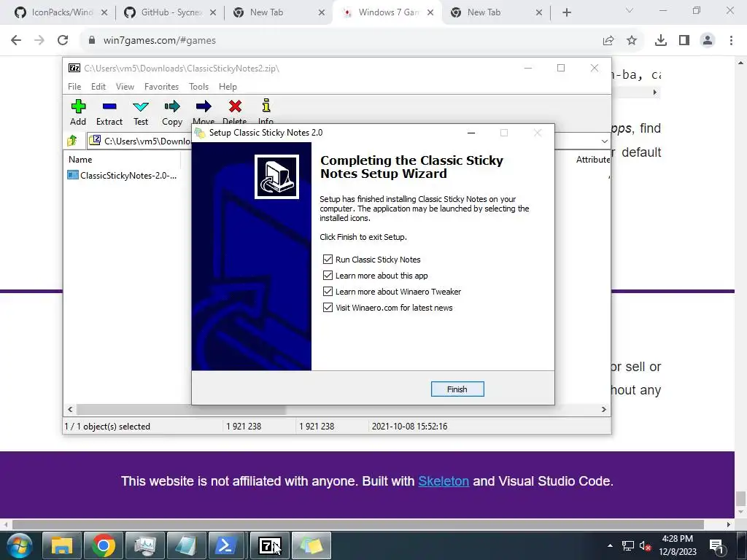Click the Delete toolbar icon in 7-Zip
This screenshot has width=747, height=560.
[235, 106]
